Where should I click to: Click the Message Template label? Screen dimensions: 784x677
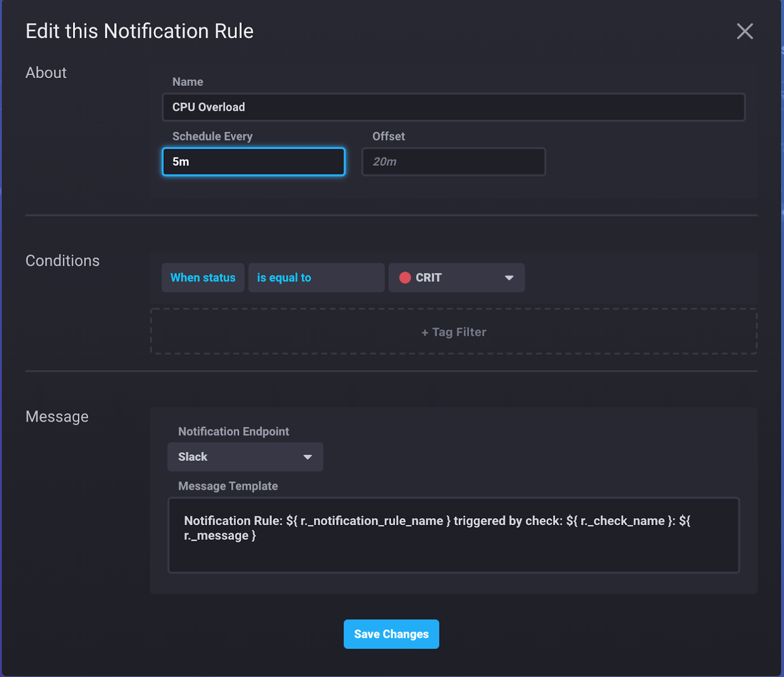click(228, 486)
